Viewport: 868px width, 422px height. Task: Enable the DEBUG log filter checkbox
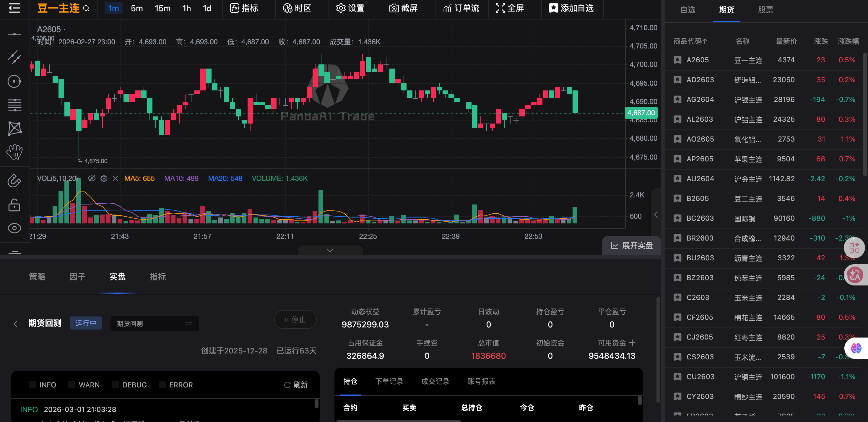[115, 385]
